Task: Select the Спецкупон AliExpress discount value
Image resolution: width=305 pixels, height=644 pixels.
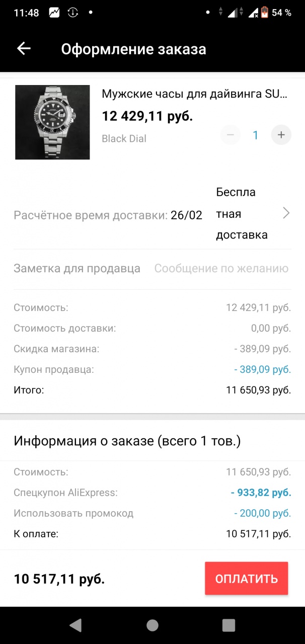Action: pyautogui.click(x=261, y=493)
